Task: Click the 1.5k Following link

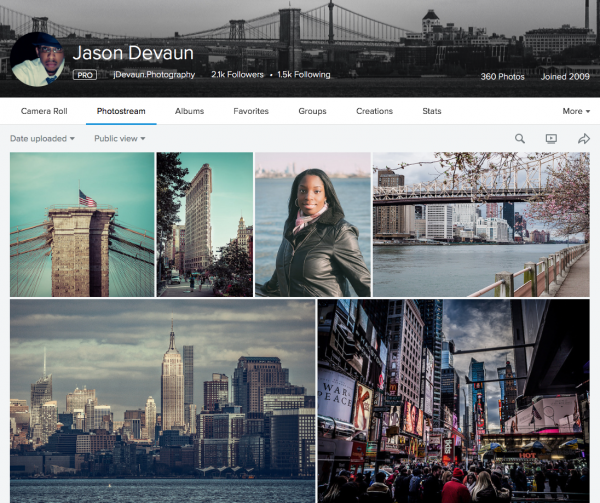Action: (304, 75)
